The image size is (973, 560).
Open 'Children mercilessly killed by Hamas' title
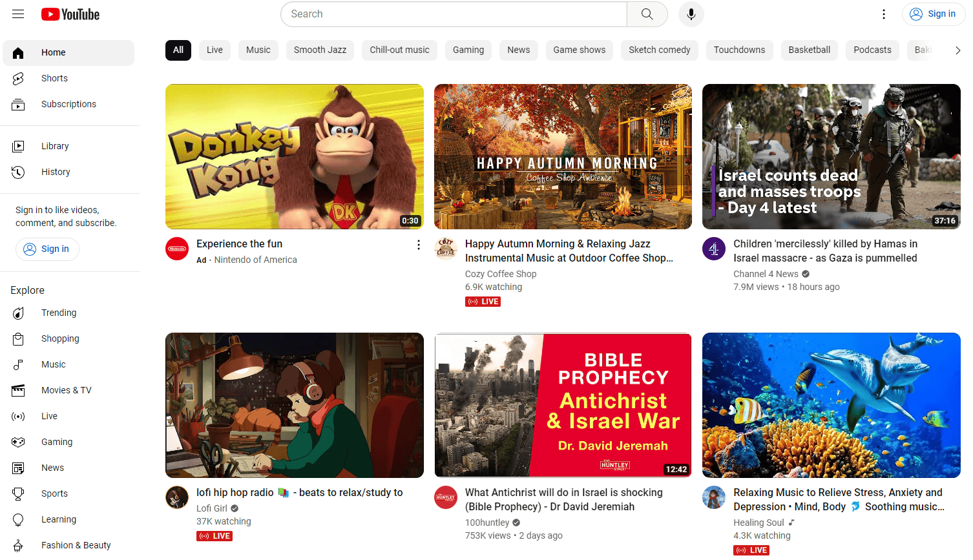(x=825, y=251)
